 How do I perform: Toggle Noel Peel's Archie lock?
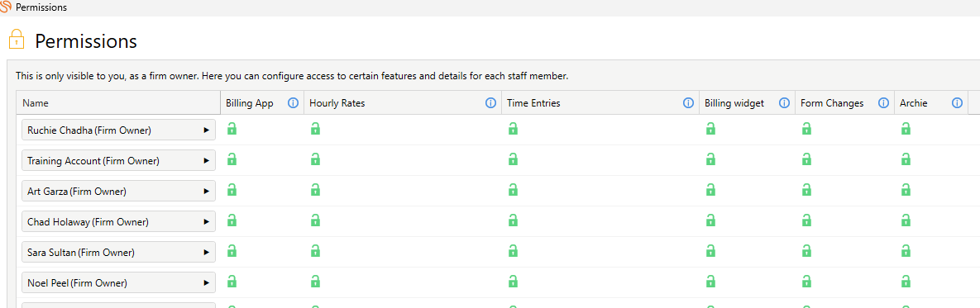(906, 282)
